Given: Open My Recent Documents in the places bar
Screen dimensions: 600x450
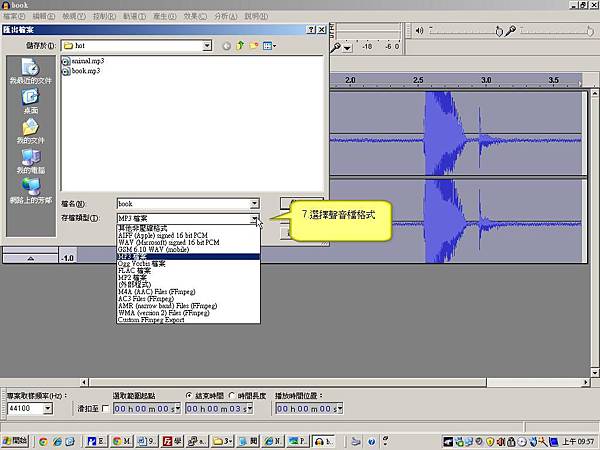Looking at the screenshot, I should point(30,72).
